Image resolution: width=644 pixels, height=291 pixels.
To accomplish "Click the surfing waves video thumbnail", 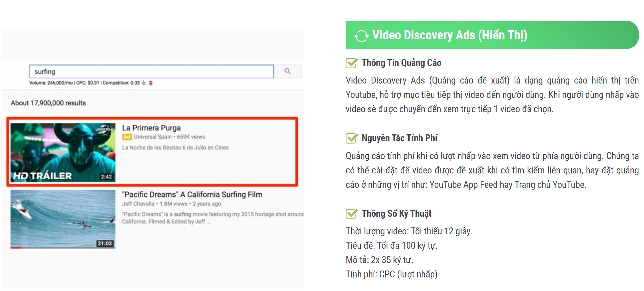I will (x=63, y=219).
